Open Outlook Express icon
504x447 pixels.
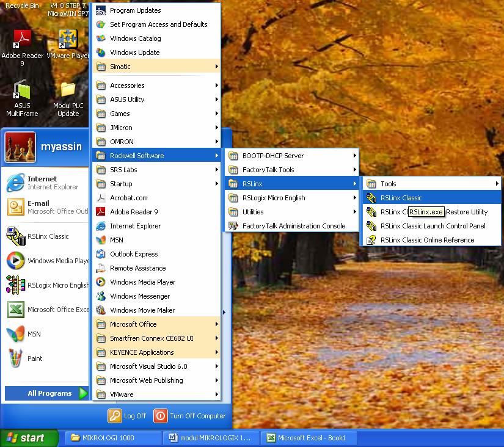pyautogui.click(x=101, y=254)
